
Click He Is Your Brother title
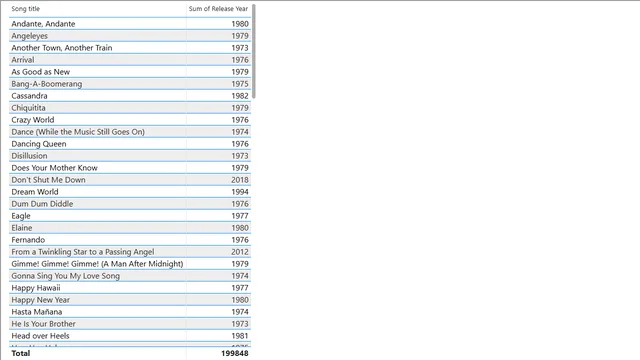coord(43,324)
